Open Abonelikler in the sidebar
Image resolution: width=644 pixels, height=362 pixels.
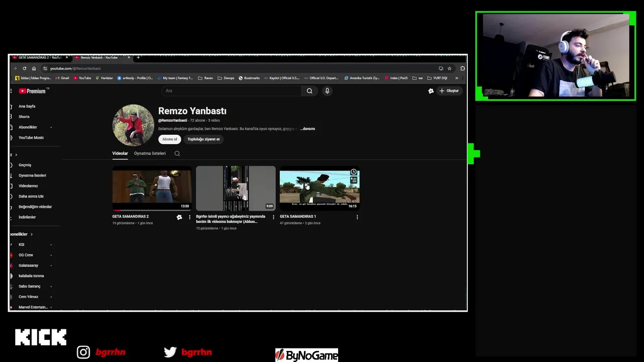(28, 127)
